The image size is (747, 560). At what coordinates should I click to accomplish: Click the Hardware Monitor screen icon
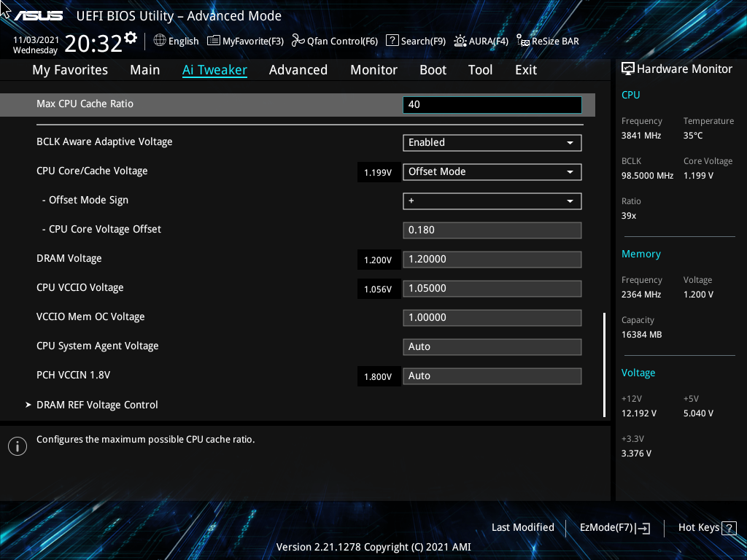point(628,69)
